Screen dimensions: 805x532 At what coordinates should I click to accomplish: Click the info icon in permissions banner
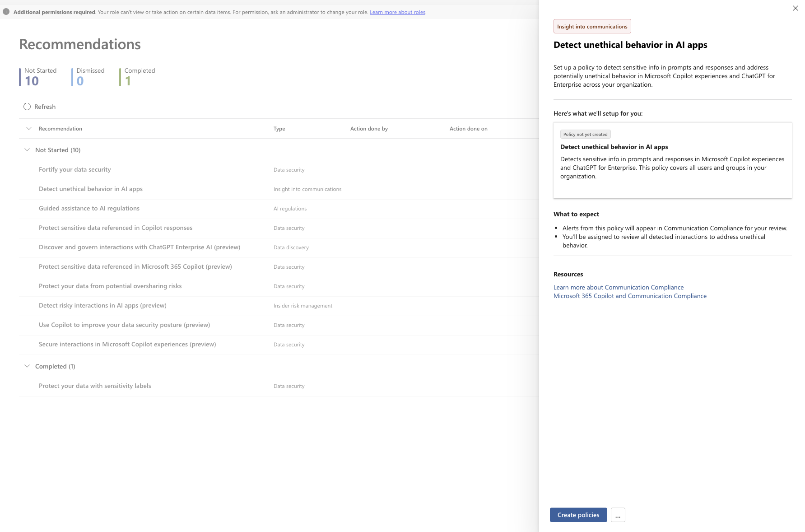6,12
